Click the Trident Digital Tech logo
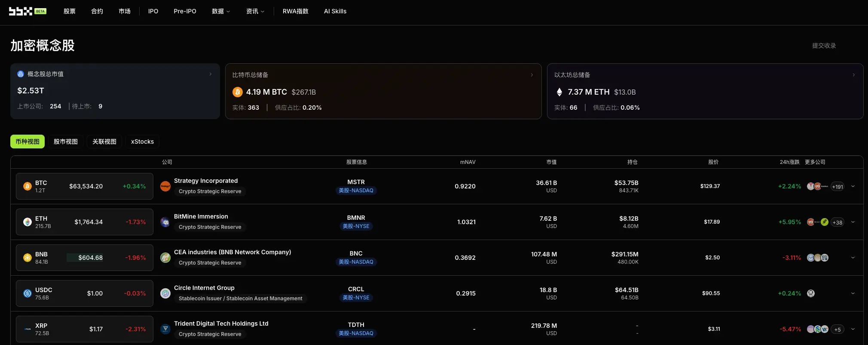 pos(165,329)
